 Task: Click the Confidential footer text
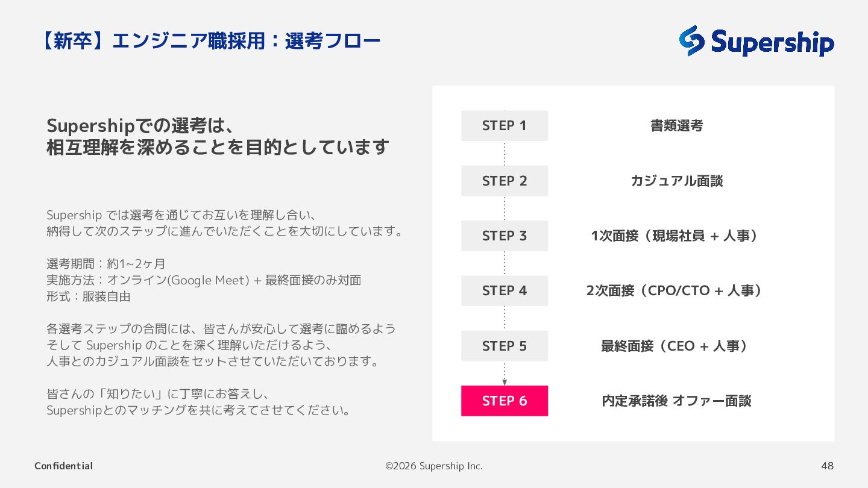(x=63, y=466)
